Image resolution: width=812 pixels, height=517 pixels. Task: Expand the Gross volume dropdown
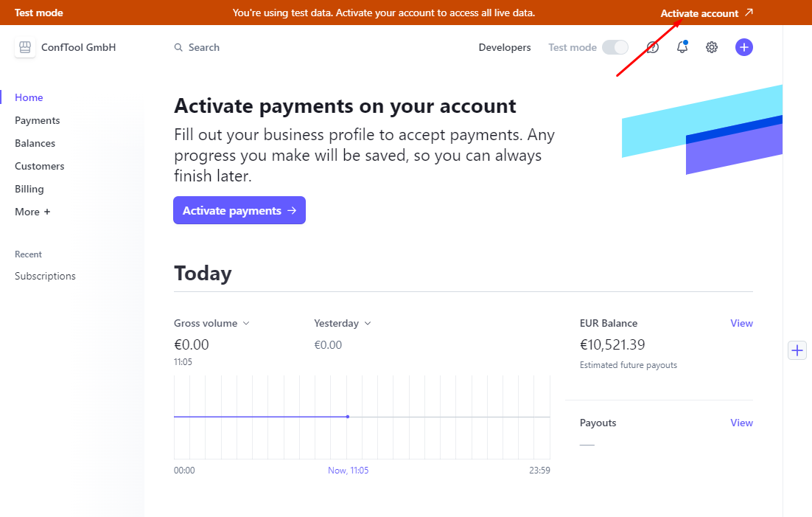[246, 323]
